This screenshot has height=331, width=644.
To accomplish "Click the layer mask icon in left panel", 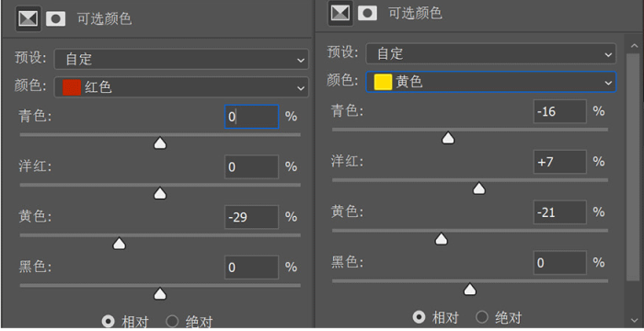I will (x=55, y=18).
